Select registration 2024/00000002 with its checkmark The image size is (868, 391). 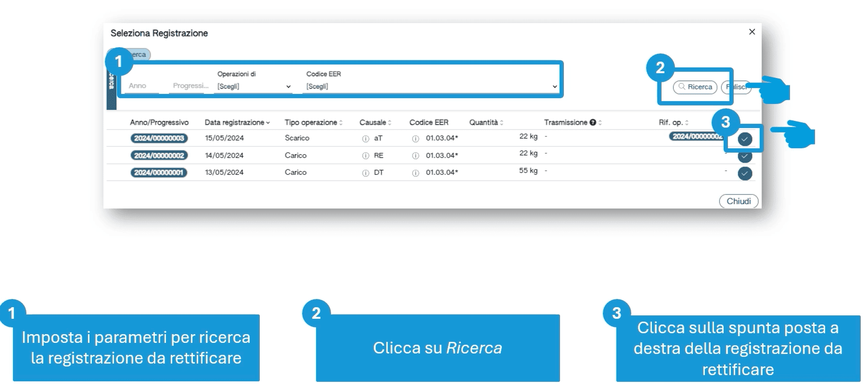(745, 156)
